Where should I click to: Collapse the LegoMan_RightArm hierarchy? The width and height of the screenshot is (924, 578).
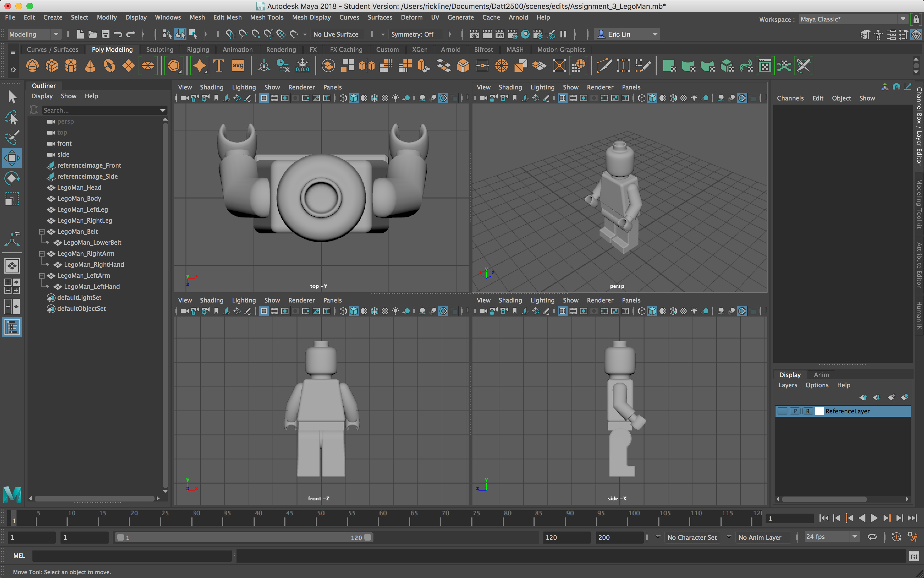pos(42,253)
